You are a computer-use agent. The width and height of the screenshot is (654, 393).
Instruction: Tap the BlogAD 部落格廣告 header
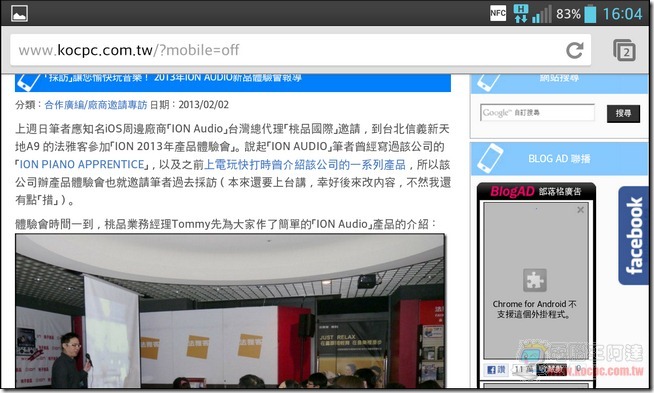[x=536, y=191]
